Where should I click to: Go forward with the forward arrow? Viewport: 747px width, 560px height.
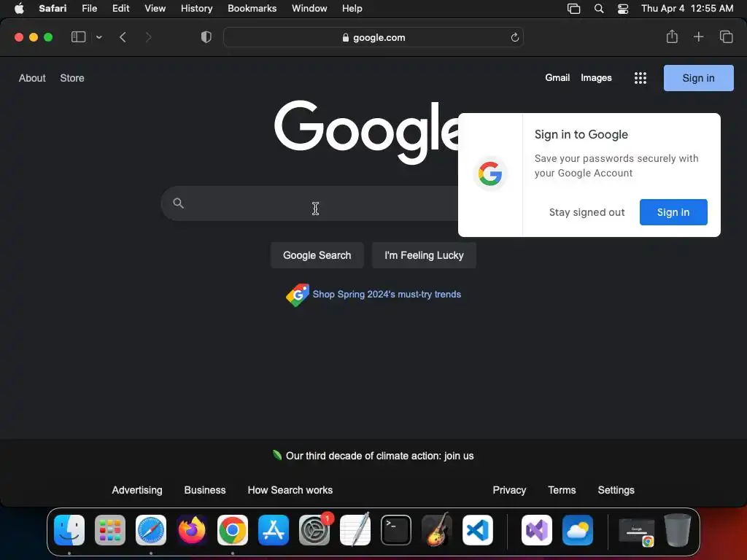click(148, 37)
